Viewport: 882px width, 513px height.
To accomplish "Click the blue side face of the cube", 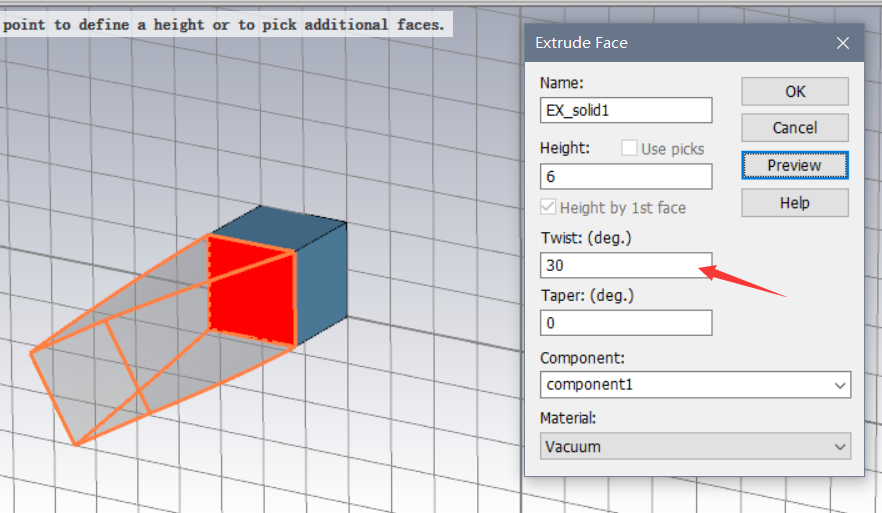I will (321, 284).
